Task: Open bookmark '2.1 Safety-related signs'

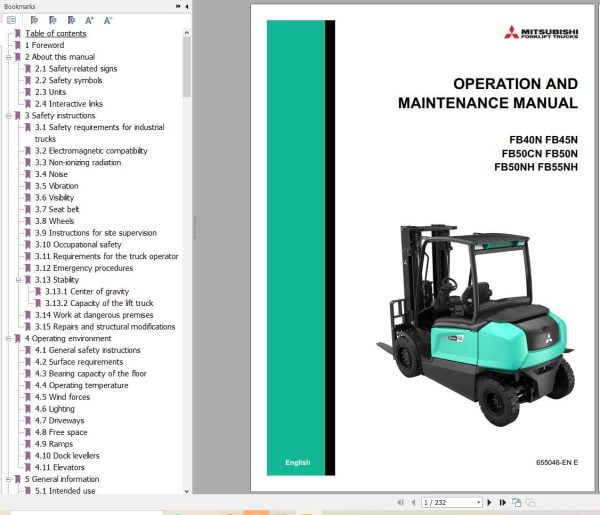Action: coord(76,69)
